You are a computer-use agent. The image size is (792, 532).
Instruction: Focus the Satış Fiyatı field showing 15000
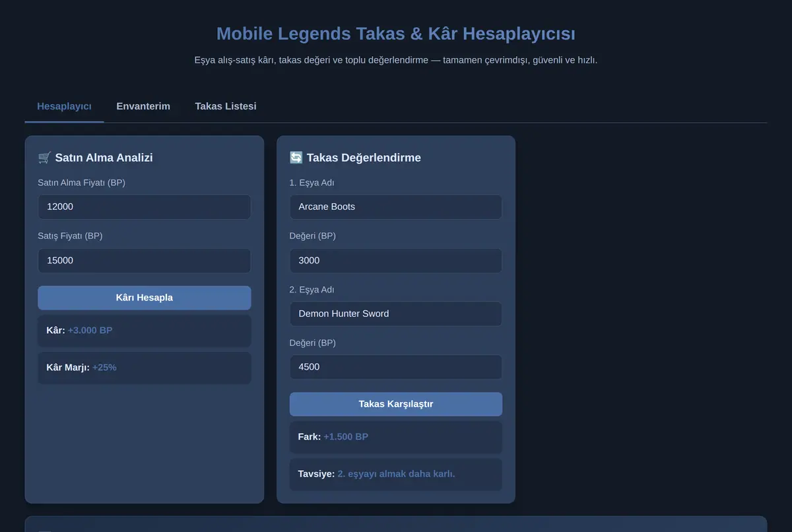(x=145, y=261)
